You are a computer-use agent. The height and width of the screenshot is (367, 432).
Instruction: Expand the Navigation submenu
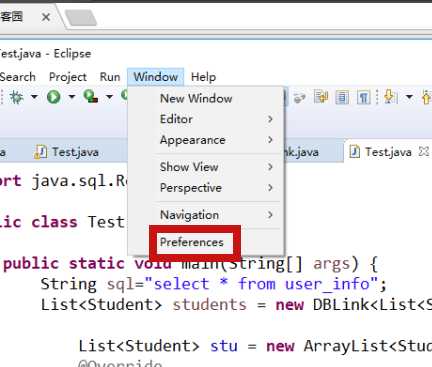tap(206, 215)
